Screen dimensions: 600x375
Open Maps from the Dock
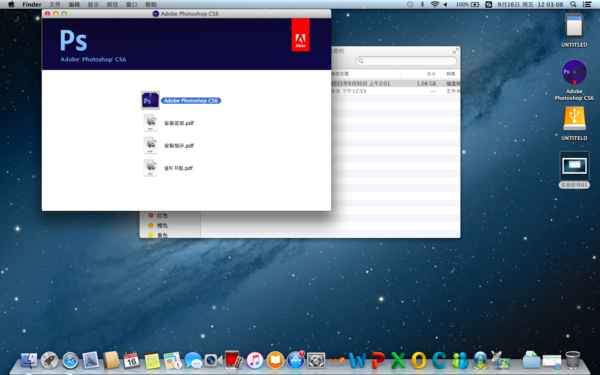coord(173,360)
